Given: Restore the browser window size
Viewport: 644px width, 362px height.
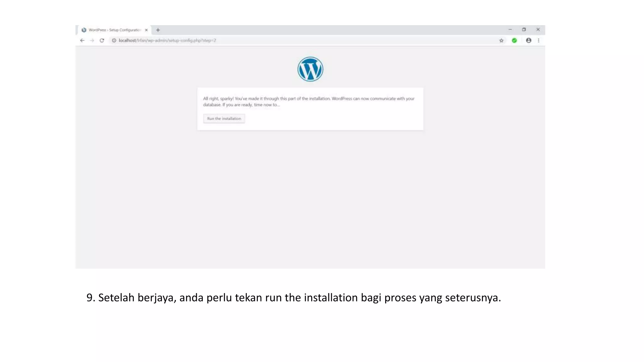Looking at the screenshot, I should tap(524, 30).
